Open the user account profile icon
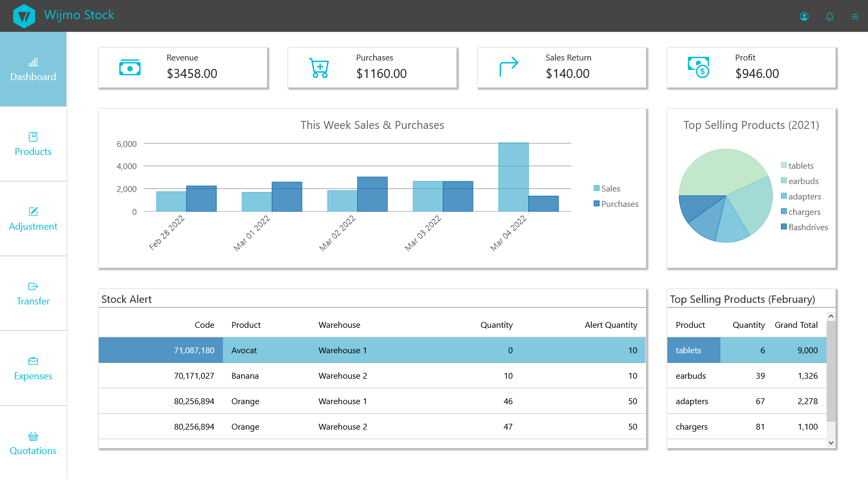The image size is (868, 480). 804,16
